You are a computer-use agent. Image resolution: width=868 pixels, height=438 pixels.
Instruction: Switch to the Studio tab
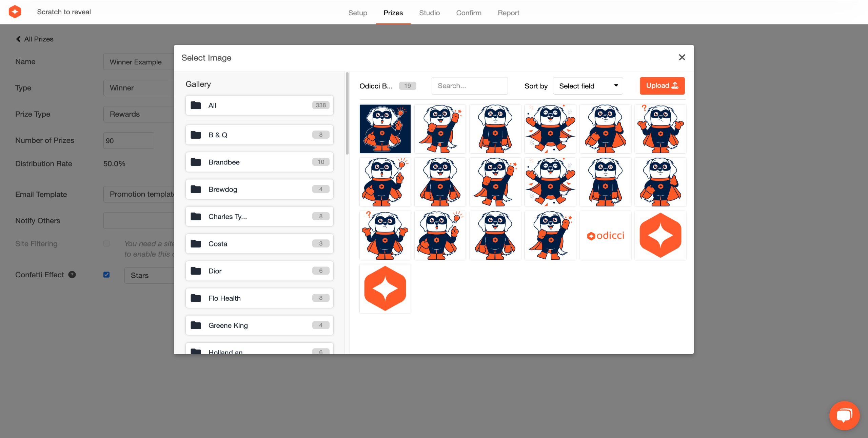429,13
